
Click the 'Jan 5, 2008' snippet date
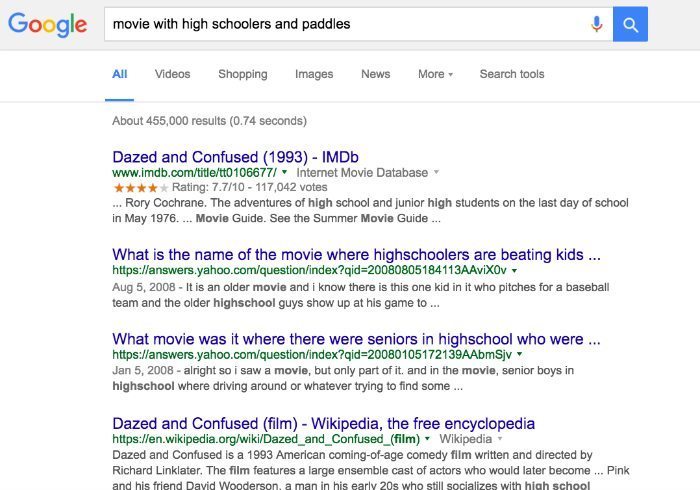click(143, 370)
